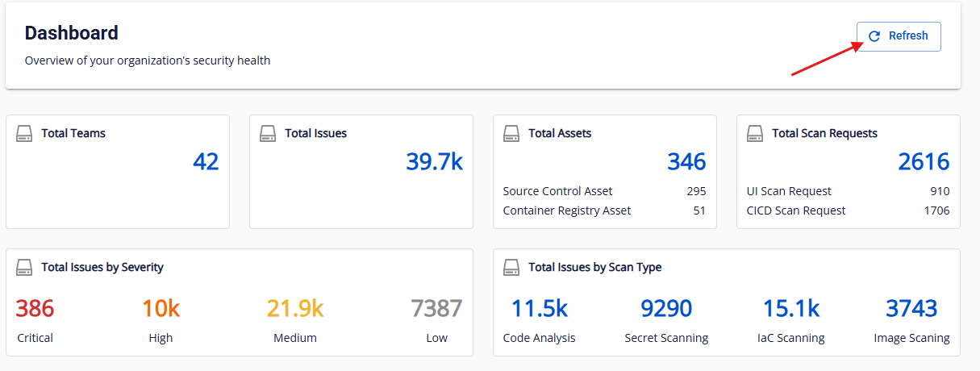Screen dimensions: 980x371
Task: Click the orange 10k High issues count
Action: (x=161, y=309)
